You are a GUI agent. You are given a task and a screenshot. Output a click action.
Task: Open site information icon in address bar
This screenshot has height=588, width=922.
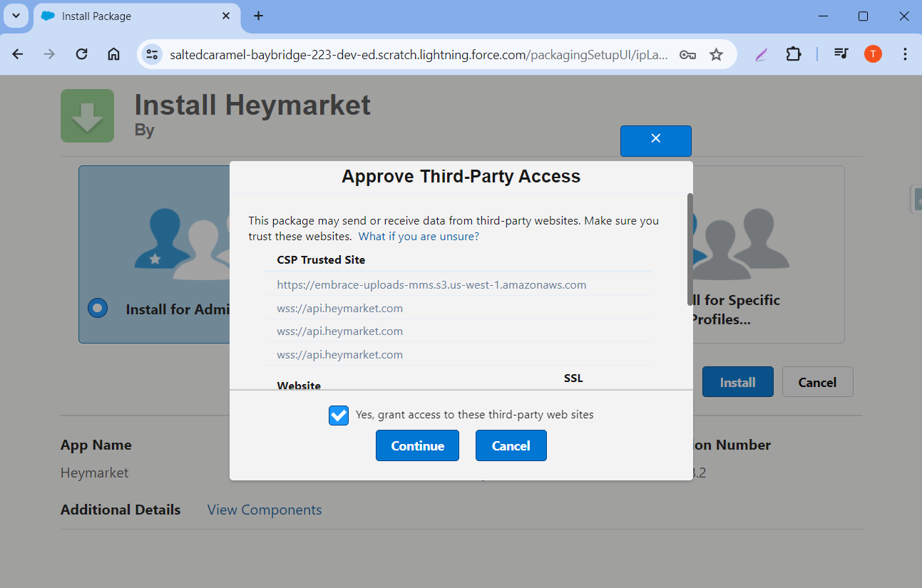[152, 54]
